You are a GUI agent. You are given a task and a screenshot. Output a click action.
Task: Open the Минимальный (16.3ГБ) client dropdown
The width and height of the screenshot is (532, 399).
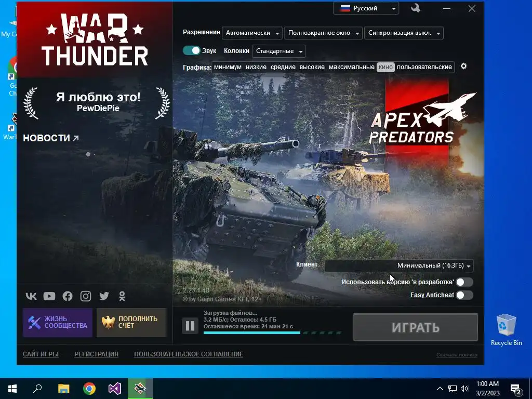coord(399,265)
